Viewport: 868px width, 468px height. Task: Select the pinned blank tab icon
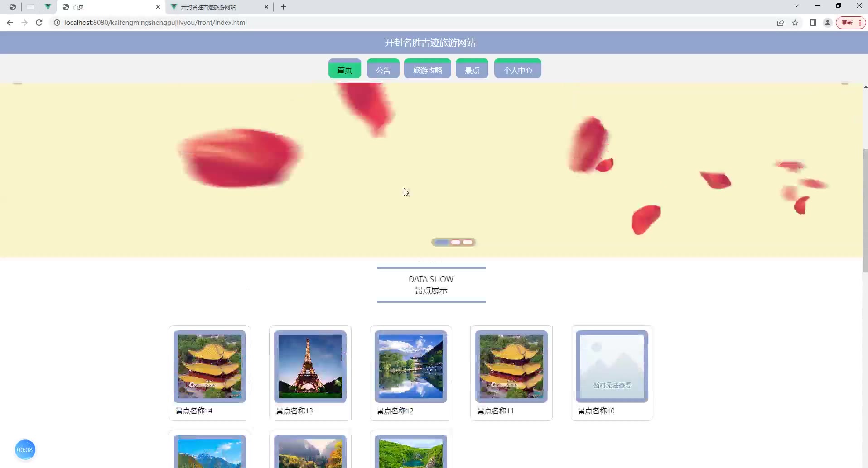click(x=30, y=7)
